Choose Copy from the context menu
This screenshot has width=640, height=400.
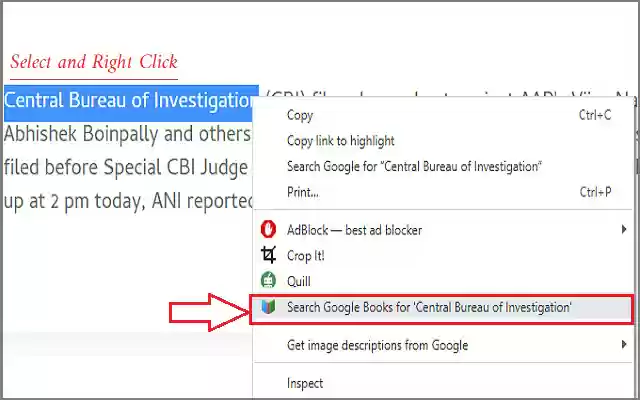click(x=444, y=116)
